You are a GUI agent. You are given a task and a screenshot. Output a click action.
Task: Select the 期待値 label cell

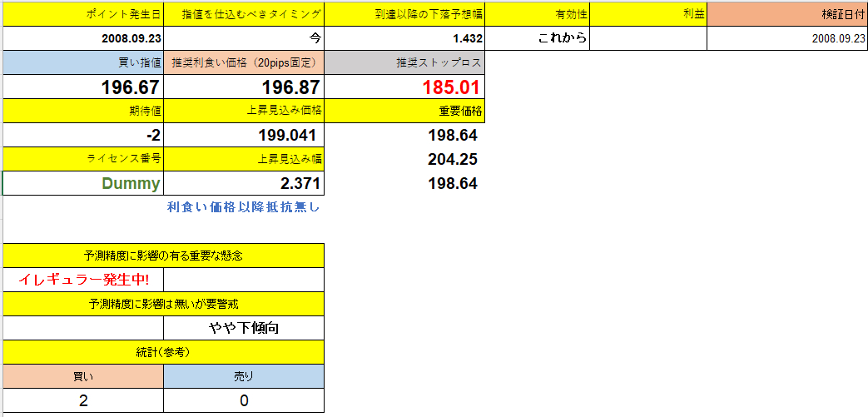[x=83, y=111]
